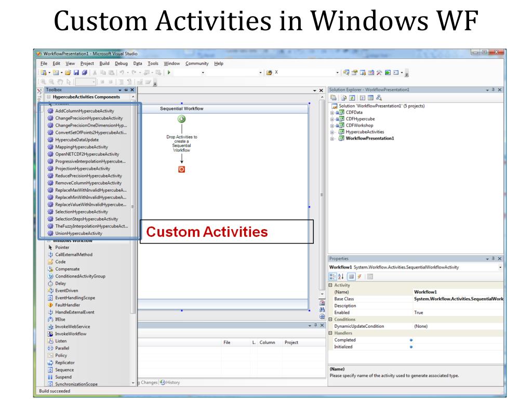Select RemoveColumnHypercubeActivity in the toolbox
The image size is (532, 399).
(88, 183)
